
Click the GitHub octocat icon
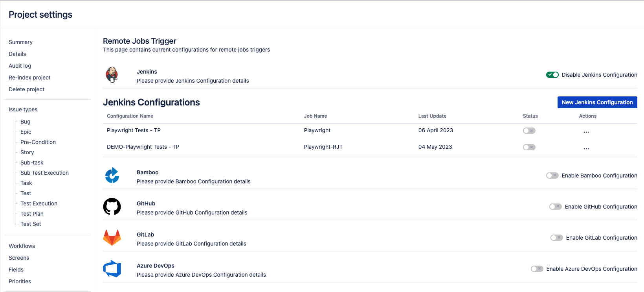pos(112,207)
